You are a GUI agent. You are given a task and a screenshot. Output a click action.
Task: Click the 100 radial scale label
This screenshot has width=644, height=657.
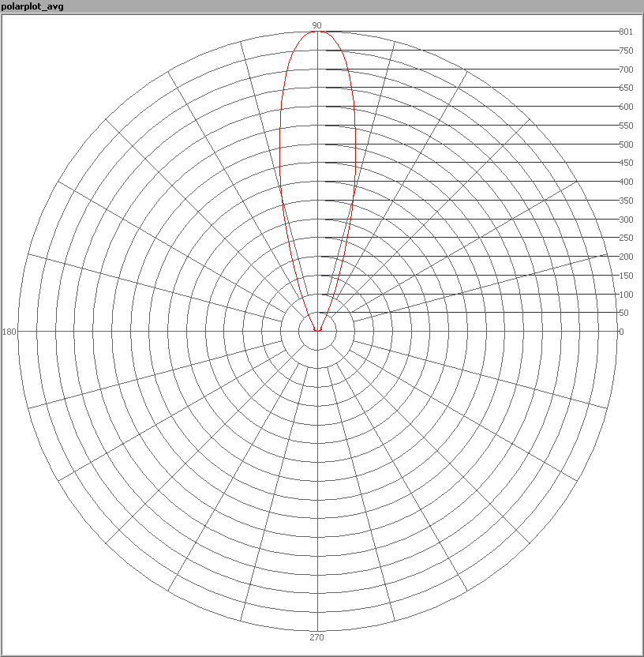626,295
